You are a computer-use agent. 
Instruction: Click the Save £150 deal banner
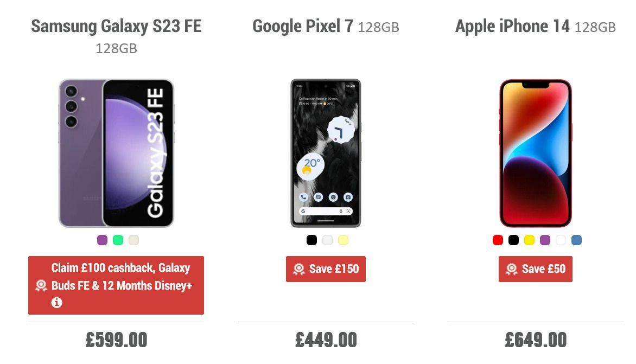pos(326,269)
